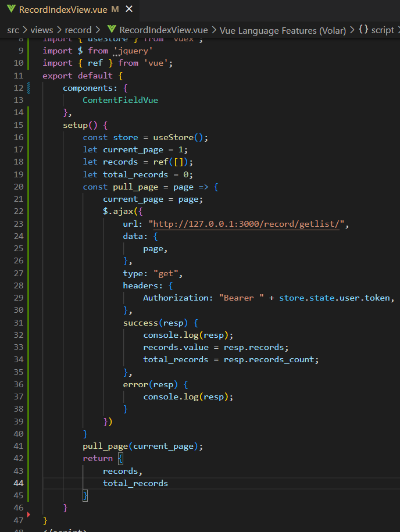Click line number 22 in gutter
Image resolution: width=400 pixels, height=532 pixels.
(19, 212)
